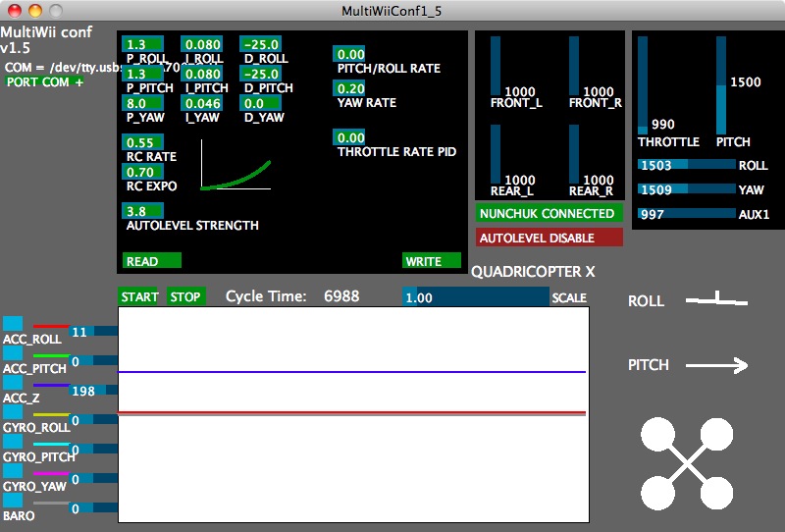Screen dimensions: 785x532
Task: Click the NUNCHUK CONNECTED indicator
Action: coord(549,213)
